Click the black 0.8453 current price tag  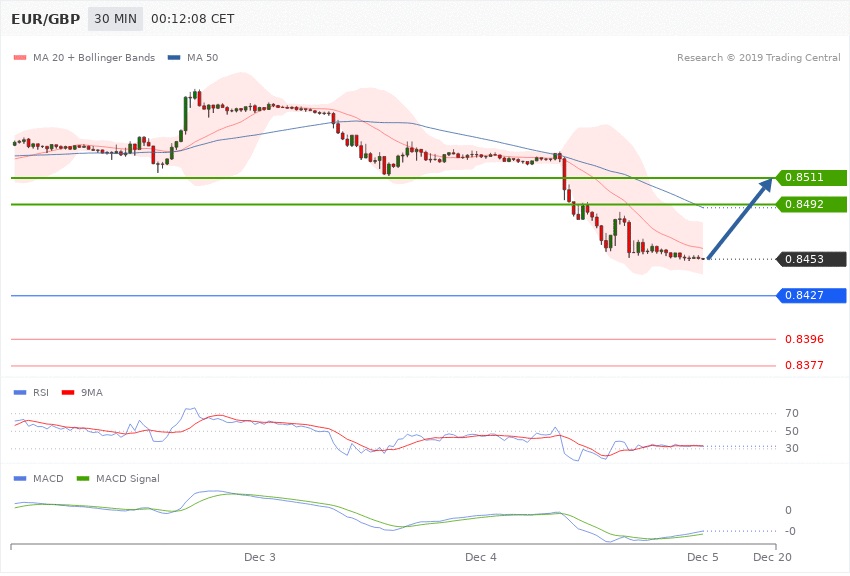click(x=810, y=259)
